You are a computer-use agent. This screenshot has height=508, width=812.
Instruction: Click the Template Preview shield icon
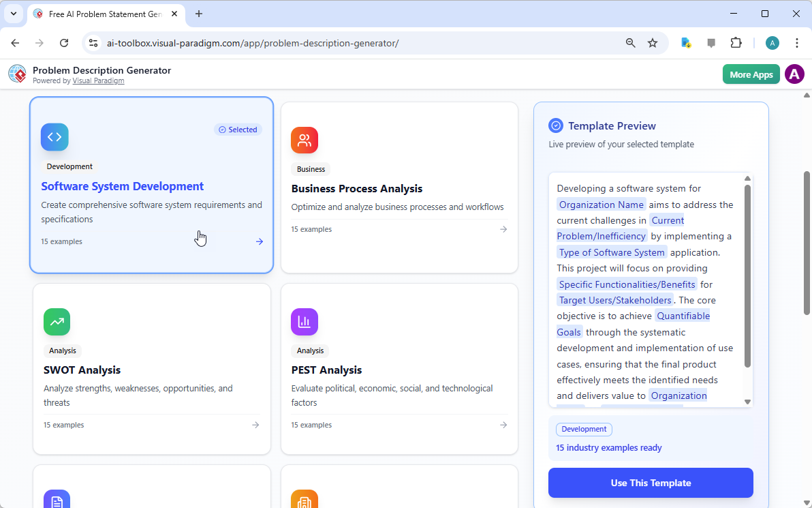[556, 125]
